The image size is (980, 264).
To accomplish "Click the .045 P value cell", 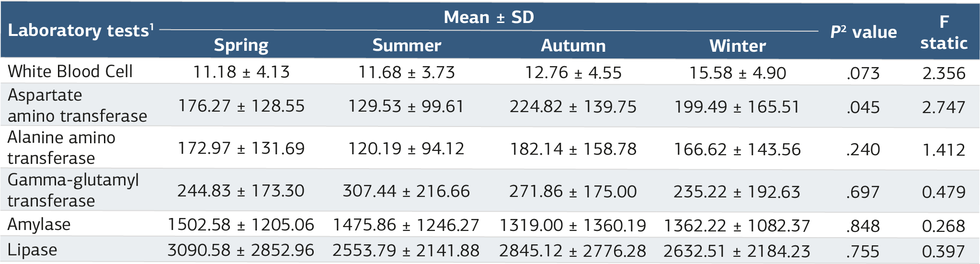I will pyautogui.click(x=863, y=107).
